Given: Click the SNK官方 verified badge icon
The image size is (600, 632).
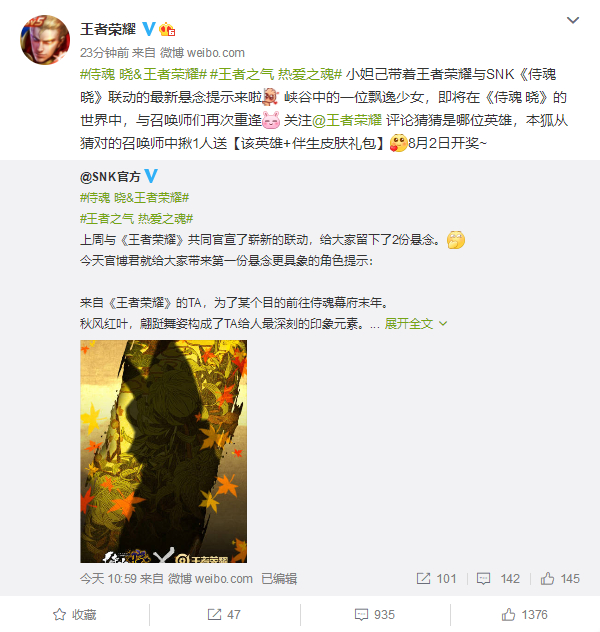Looking at the screenshot, I should (x=151, y=176).
